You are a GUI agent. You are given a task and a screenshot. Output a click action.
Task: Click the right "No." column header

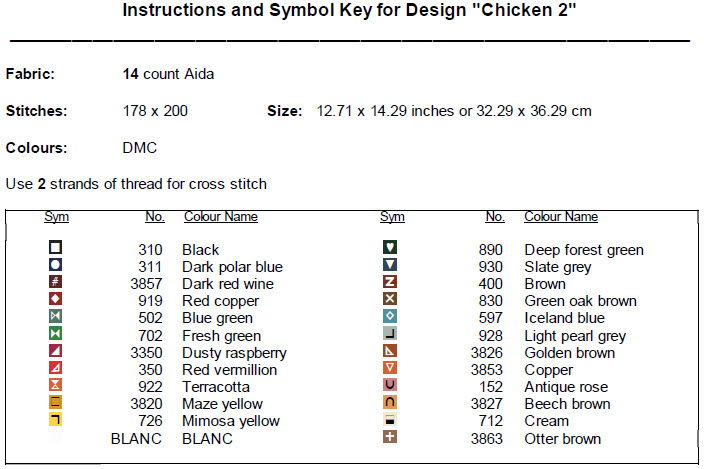pos(494,217)
